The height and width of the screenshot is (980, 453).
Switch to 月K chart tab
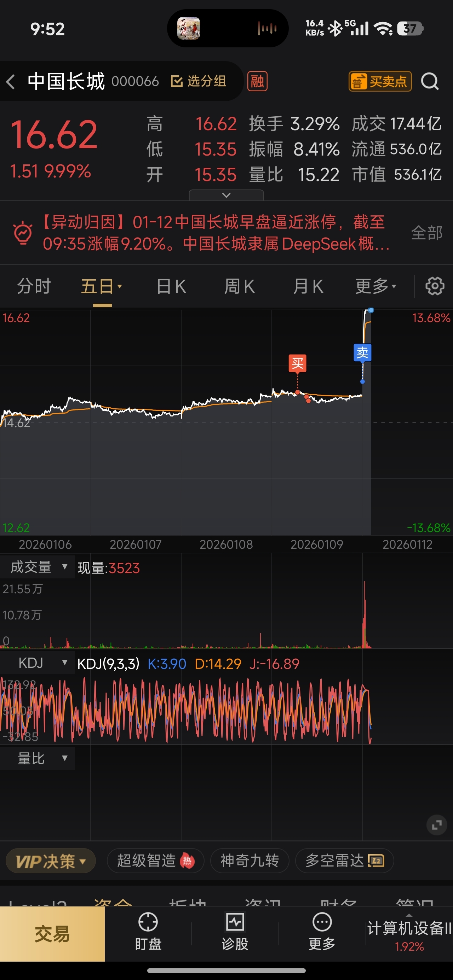pos(308,286)
